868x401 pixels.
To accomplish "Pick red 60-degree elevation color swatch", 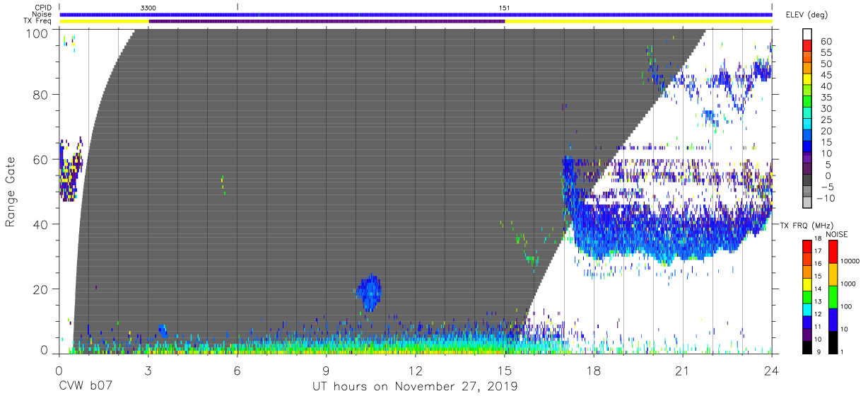I will pyautogui.click(x=807, y=45).
